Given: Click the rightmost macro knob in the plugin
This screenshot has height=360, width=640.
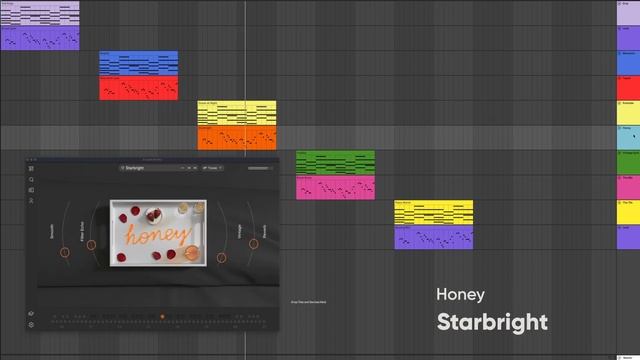Looking at the screenshot, I should pos(253,244).
